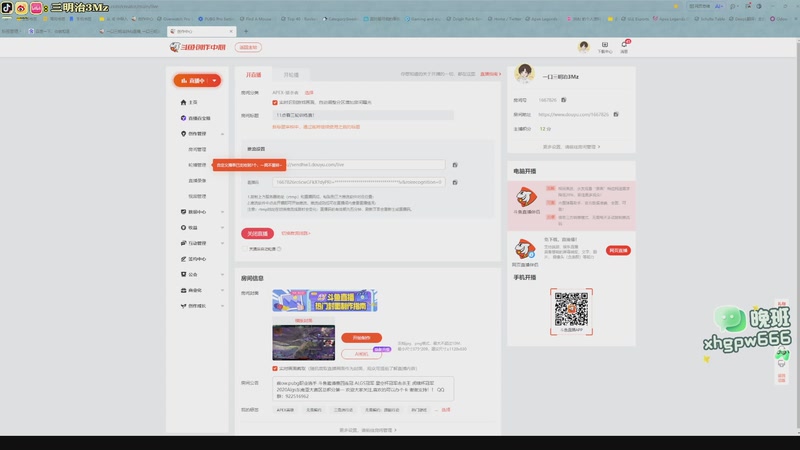The image size is (800, 450).
Task: Select the APEX room tag chip
Action: coord(285,410)
